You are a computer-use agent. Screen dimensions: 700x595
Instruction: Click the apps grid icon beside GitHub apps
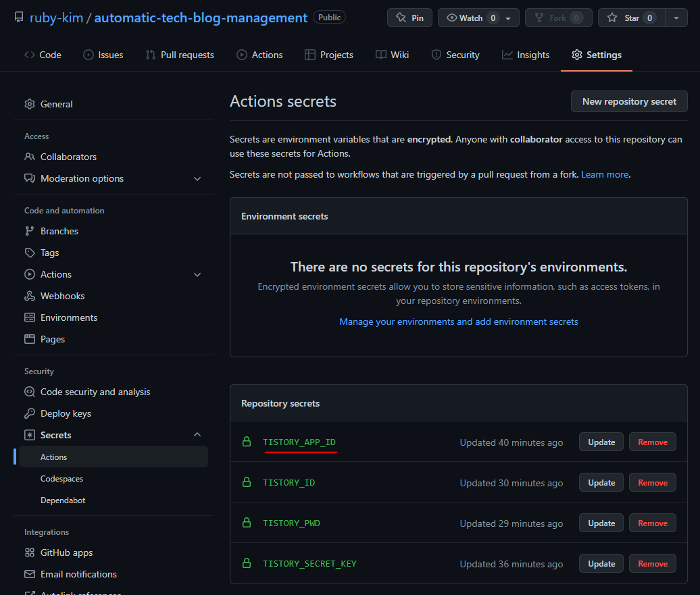click(x=30, y=552)
